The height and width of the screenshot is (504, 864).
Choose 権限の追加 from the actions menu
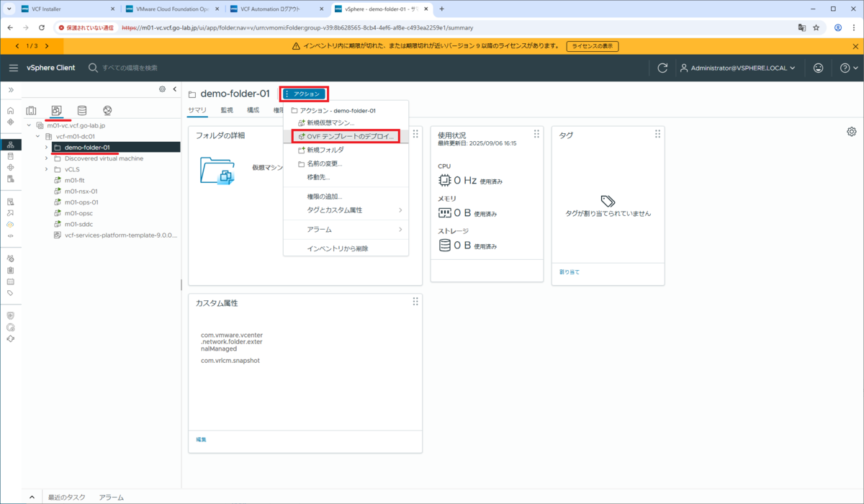(x=346, y=196)
